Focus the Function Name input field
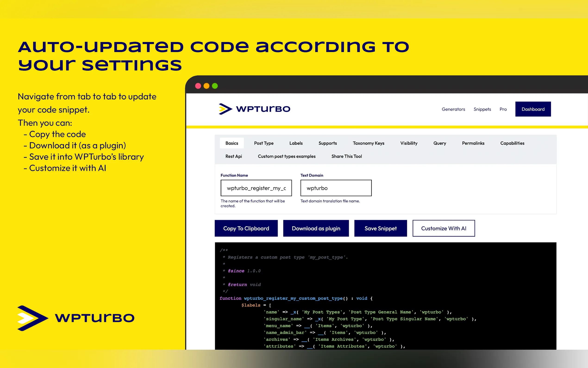Viewport: 588px width, 368px height. [256, 188]
